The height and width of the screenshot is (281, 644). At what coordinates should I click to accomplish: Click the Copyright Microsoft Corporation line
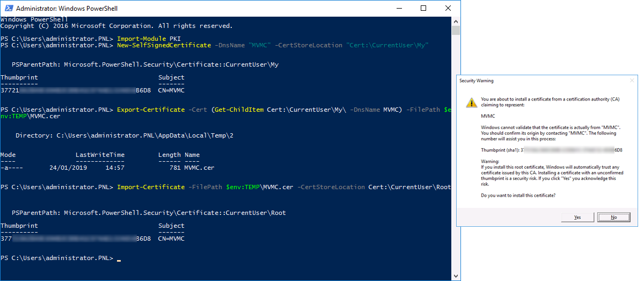116,26
